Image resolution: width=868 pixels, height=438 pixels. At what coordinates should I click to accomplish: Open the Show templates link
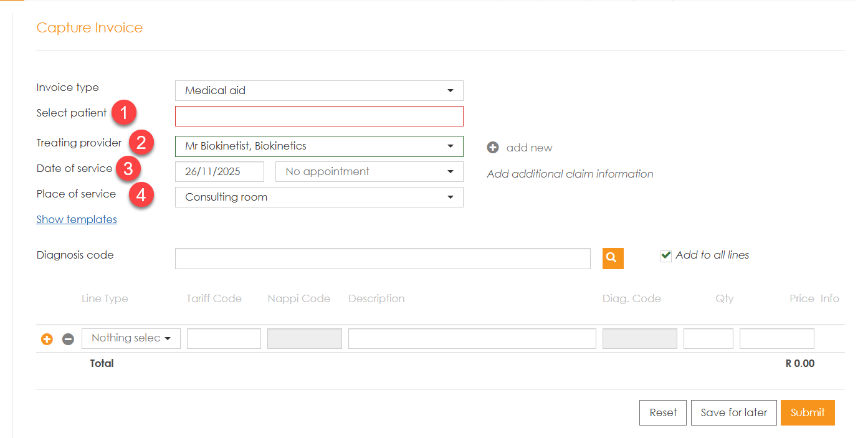77,219
